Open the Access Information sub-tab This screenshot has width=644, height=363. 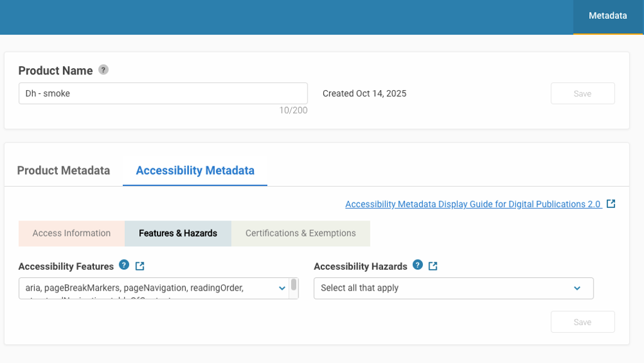pyautogui.click(x=71, y=233)
